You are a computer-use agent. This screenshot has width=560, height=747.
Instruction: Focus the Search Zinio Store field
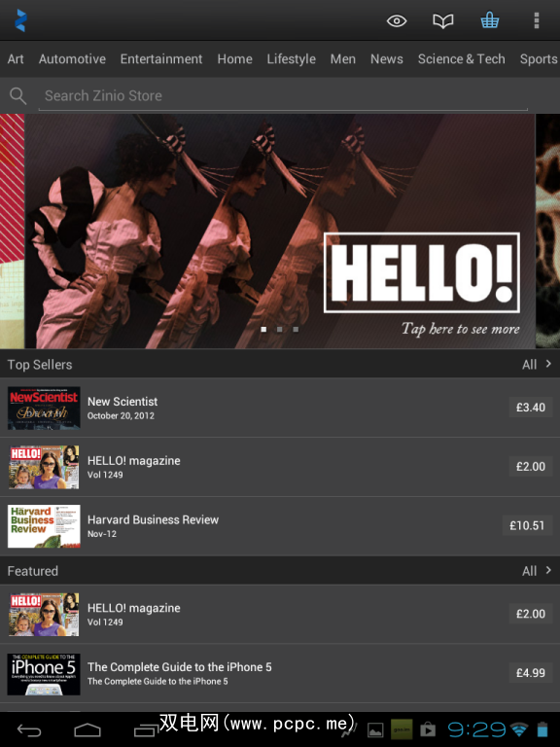283,96
